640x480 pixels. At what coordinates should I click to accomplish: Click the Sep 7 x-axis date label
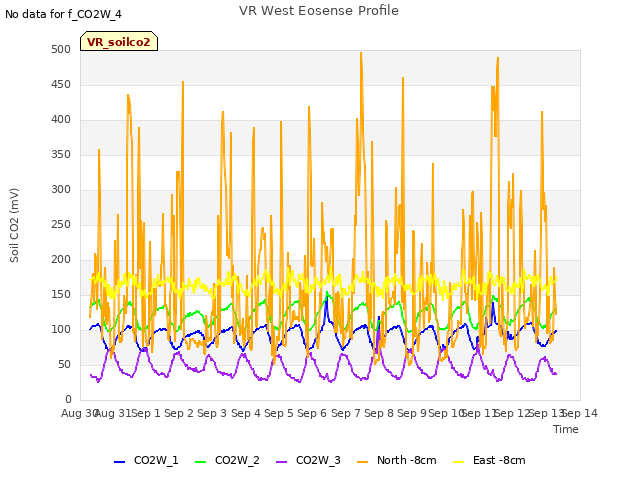click(x=346, y=413)
